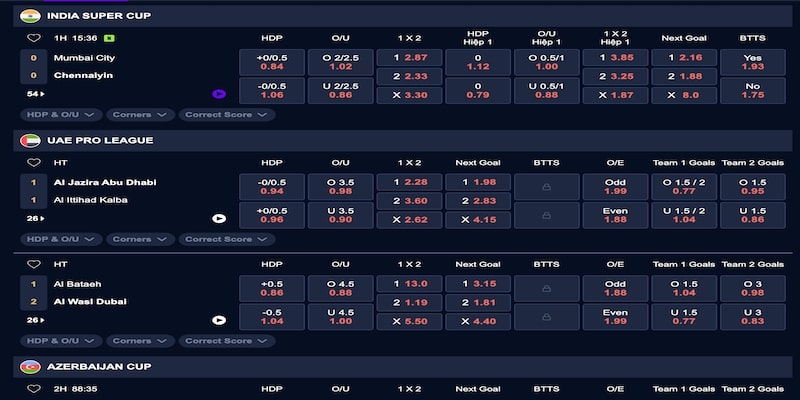Click the India flag league icon
Viewport: 800px width, 400px height.
30,16
